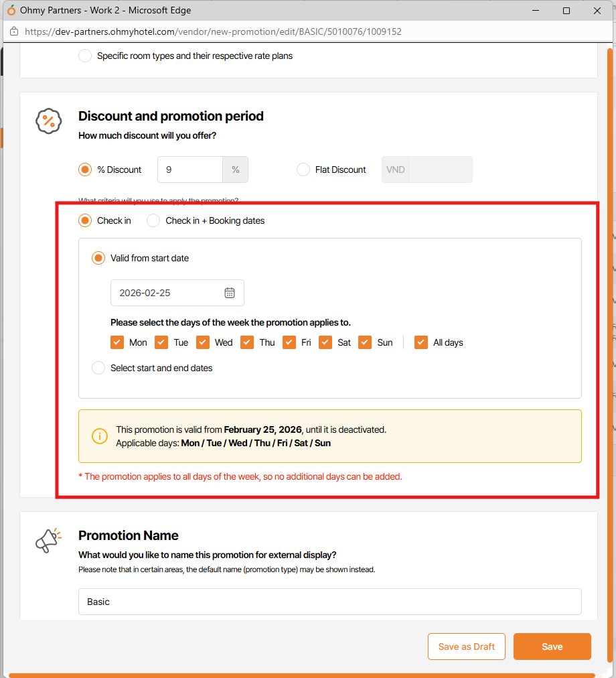
Task: Click the 'February 25, 2026' bold text
Action: (263, 429)
